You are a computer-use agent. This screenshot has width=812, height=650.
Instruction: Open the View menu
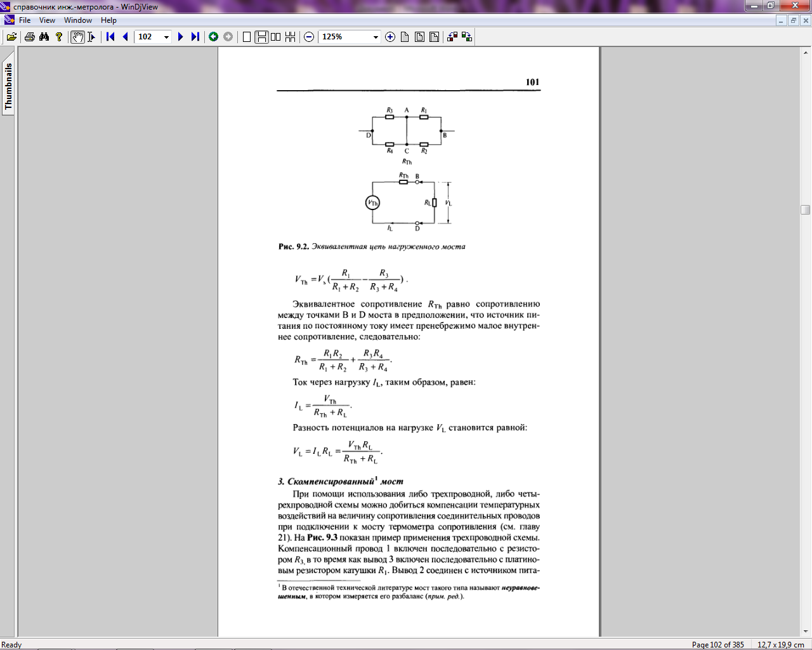tap(47, 20)
